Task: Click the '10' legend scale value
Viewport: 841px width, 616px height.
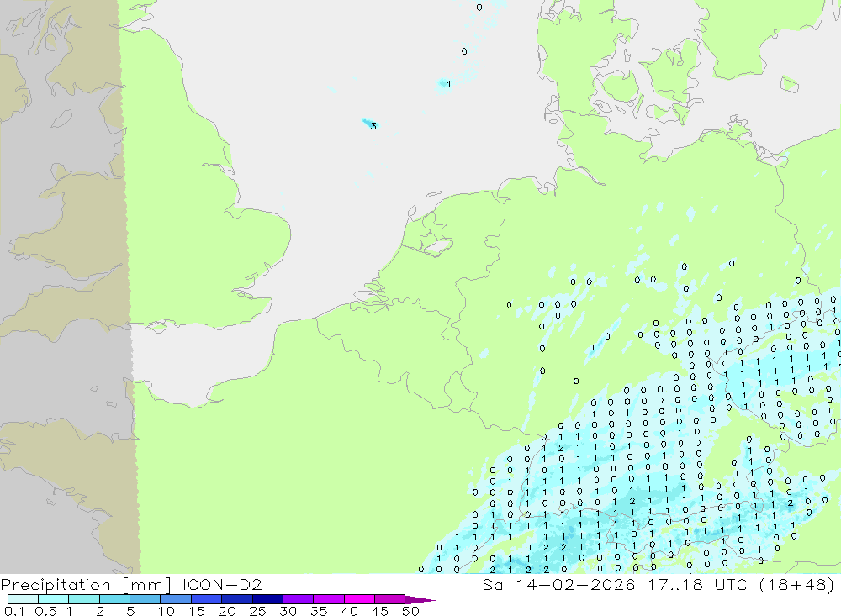Action: coord(167,611)
